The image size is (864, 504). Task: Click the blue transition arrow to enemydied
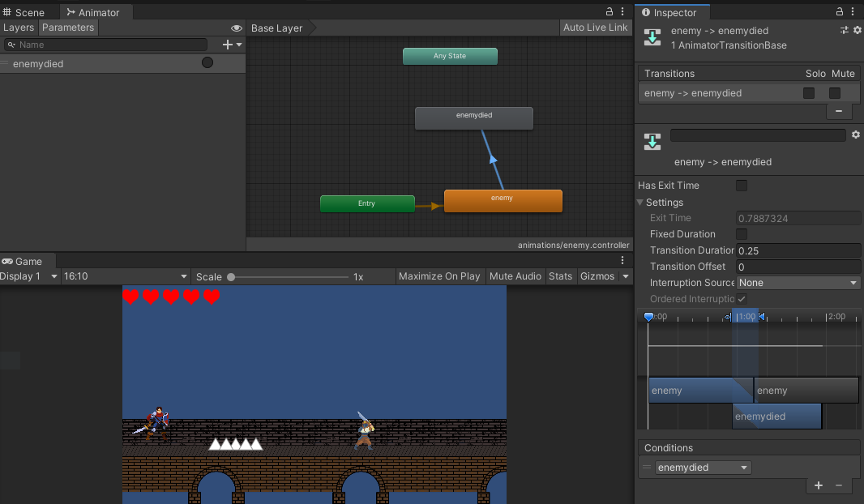(493, 160)
